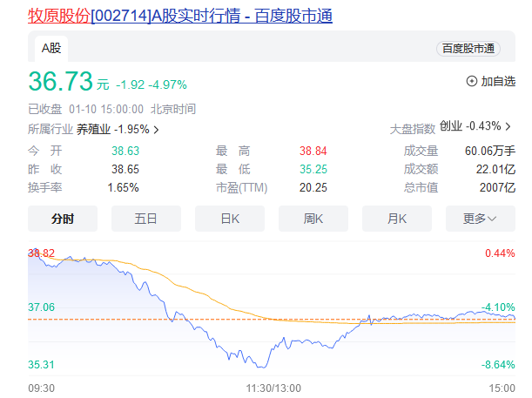Click the 总市值 value 2007亿

coord(497,187)
